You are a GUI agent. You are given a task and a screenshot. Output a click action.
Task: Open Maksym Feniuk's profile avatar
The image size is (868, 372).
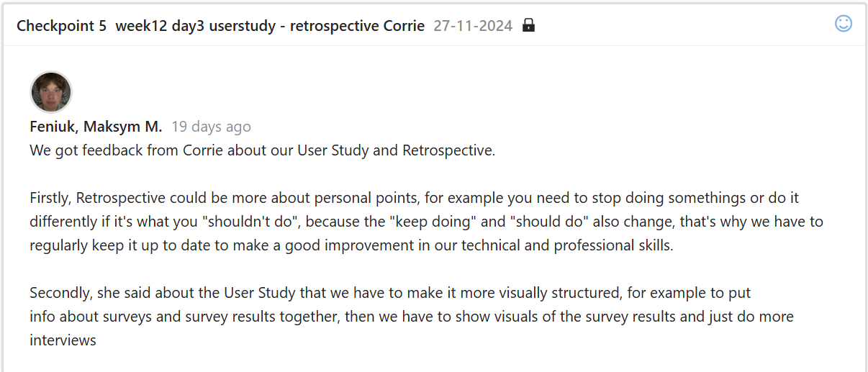(50, 92)
